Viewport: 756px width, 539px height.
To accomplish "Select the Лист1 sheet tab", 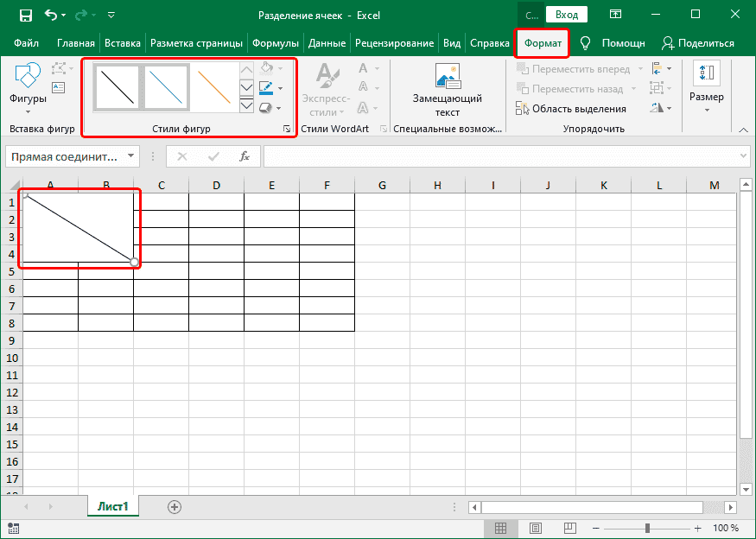I will [112, 507].
